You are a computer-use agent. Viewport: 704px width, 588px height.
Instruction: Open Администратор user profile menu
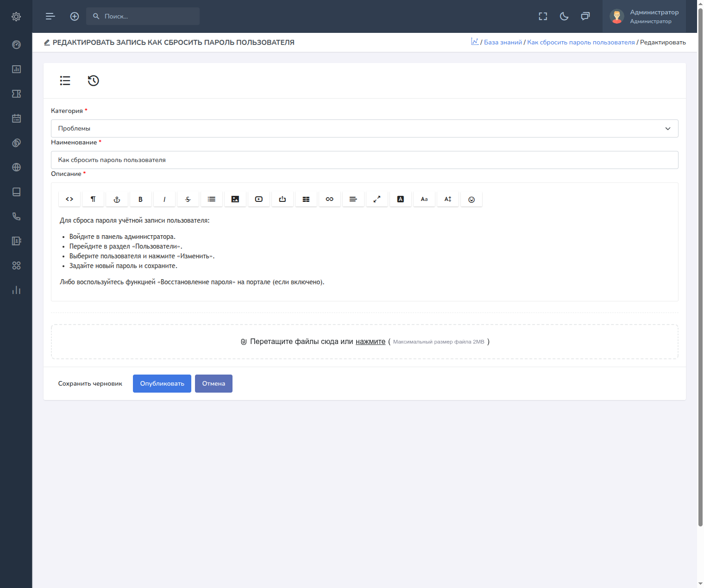point(644,16)
